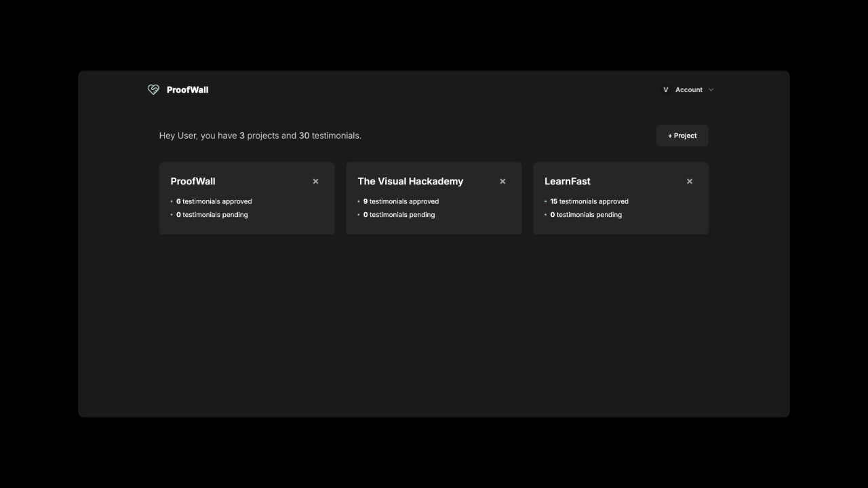Click the bullet dot beside 15 testimonials approved
Viewport: 868px width, 488px height.
tap(545, 201)
